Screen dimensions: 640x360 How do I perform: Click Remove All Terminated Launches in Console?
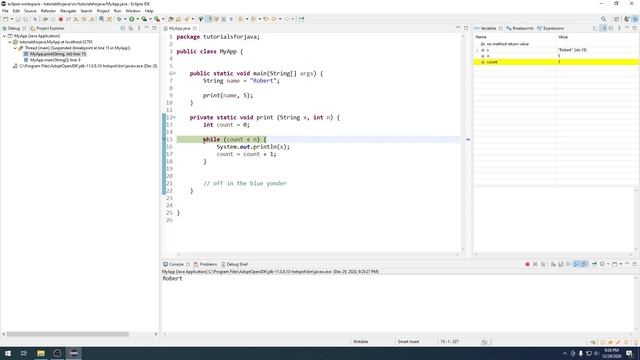(543, 264)
